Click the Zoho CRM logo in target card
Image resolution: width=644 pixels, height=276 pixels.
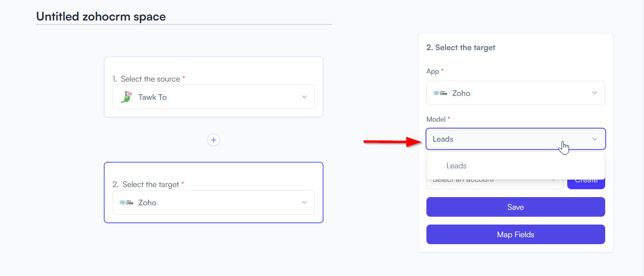126,202
